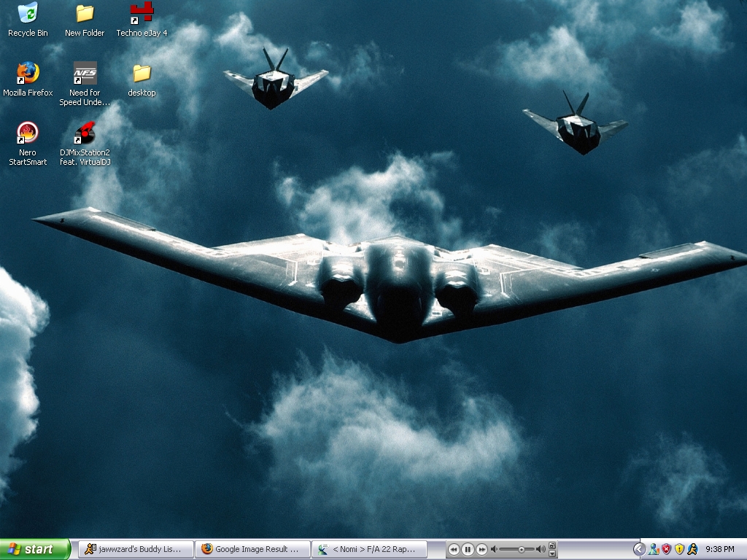747x560 pixels.
Task: Pause playback in the taskbar media player
Action: (x=468, y=549)
